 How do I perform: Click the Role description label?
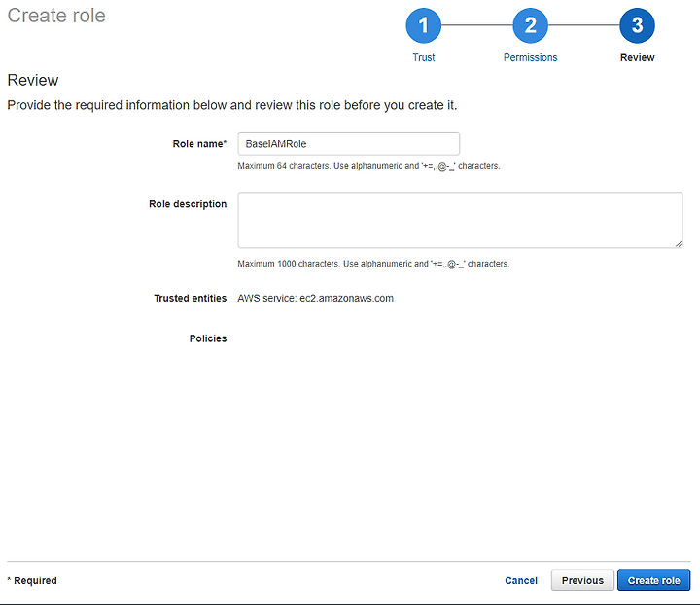pyautogui.click(x=188, y=204)
